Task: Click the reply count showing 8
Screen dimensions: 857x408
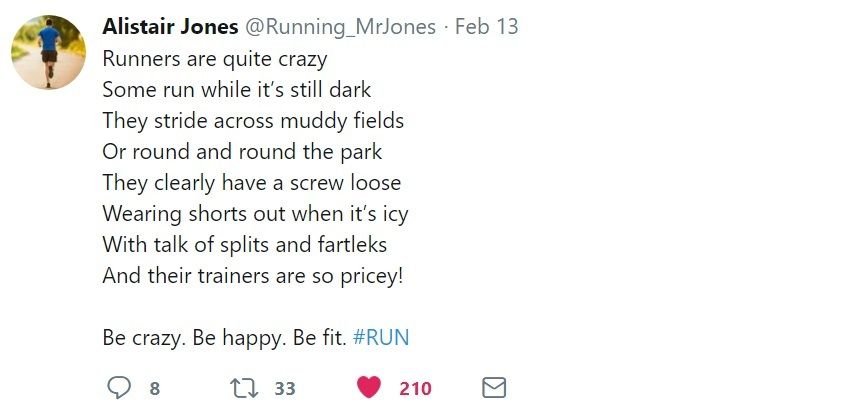Action: tap(155, 388)
